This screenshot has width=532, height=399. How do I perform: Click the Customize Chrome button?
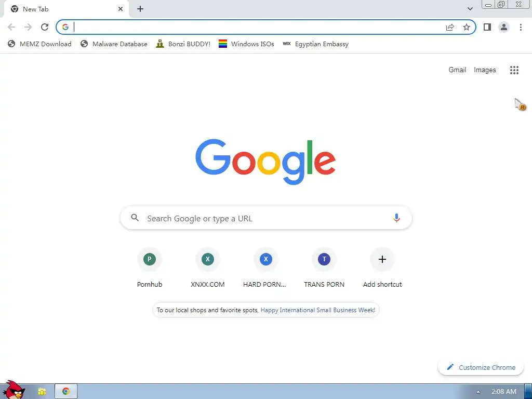[x=481, y=367]
